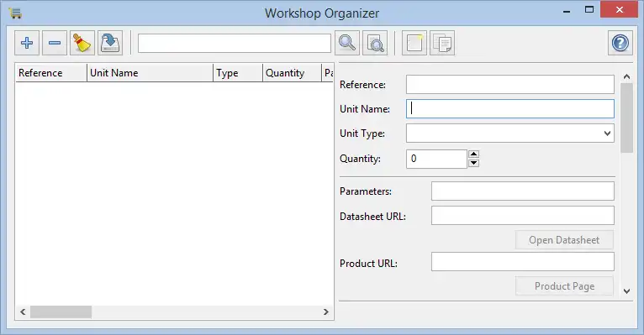Viewport: 644px width, 335px height.
Task: Click inside the Datasheet URL field
Action: (x=523, y=216)
